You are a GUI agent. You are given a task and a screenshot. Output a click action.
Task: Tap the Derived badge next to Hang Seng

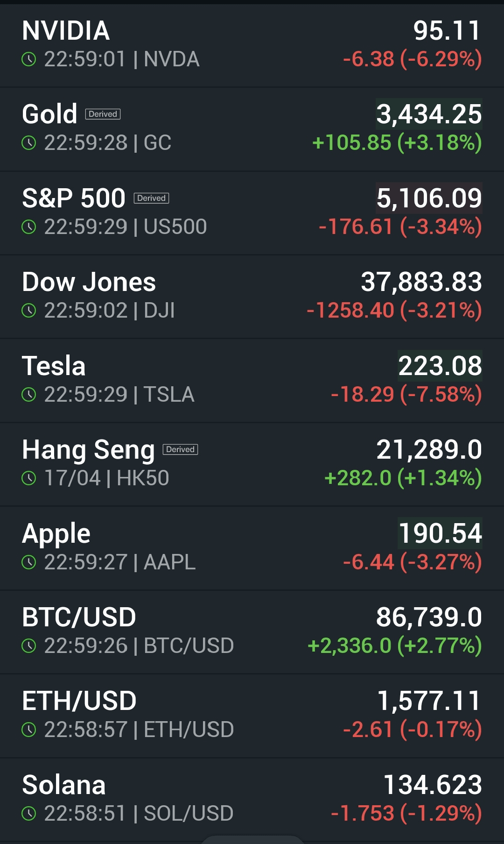click(x=180, y=449)
